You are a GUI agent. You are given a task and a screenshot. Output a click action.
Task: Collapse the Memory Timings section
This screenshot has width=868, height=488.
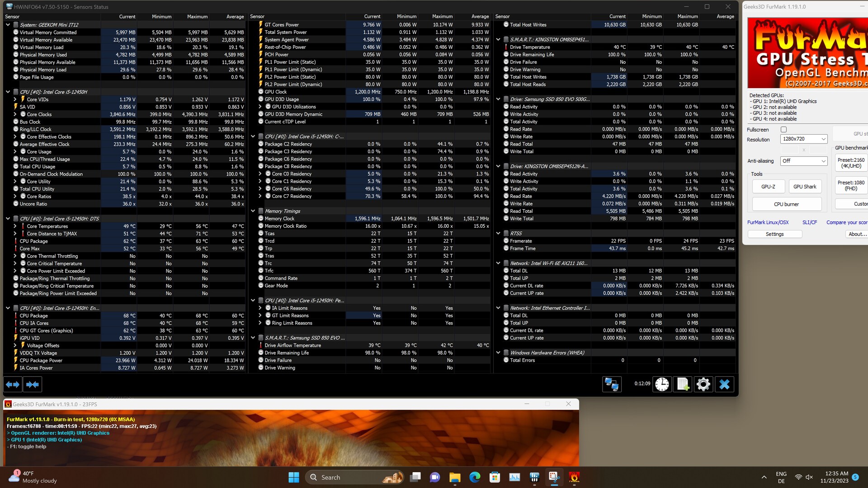pos(253,211)
